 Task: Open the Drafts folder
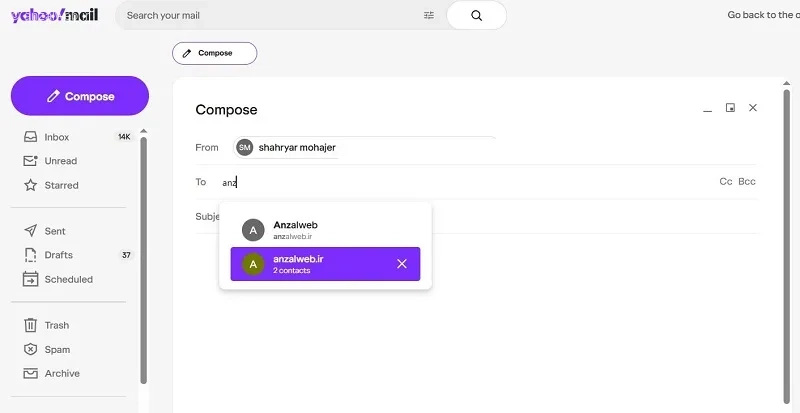pyautogui.click(x=58, y=255)
